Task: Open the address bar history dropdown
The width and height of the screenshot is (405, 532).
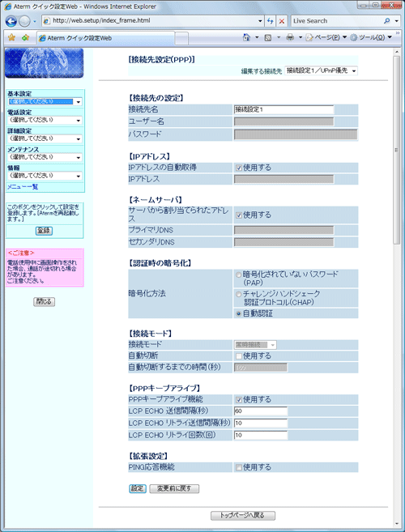Action: (x=260, y=21)
